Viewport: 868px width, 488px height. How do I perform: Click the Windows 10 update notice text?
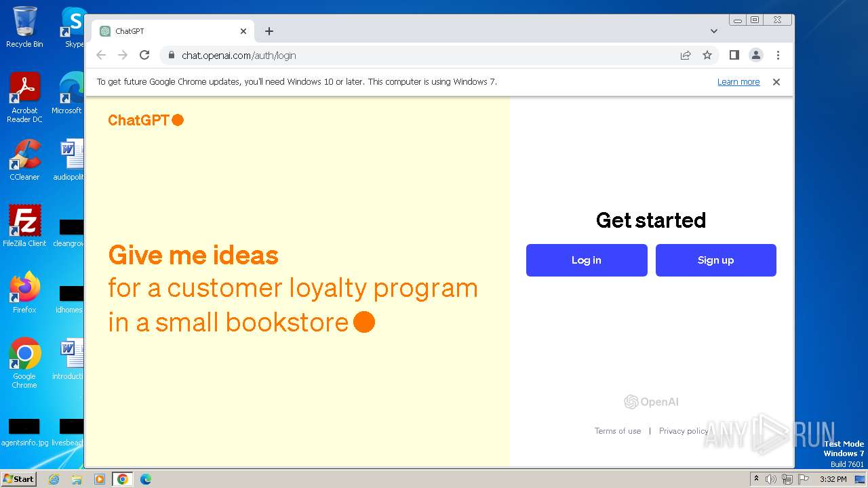click(x=297, y=82)
